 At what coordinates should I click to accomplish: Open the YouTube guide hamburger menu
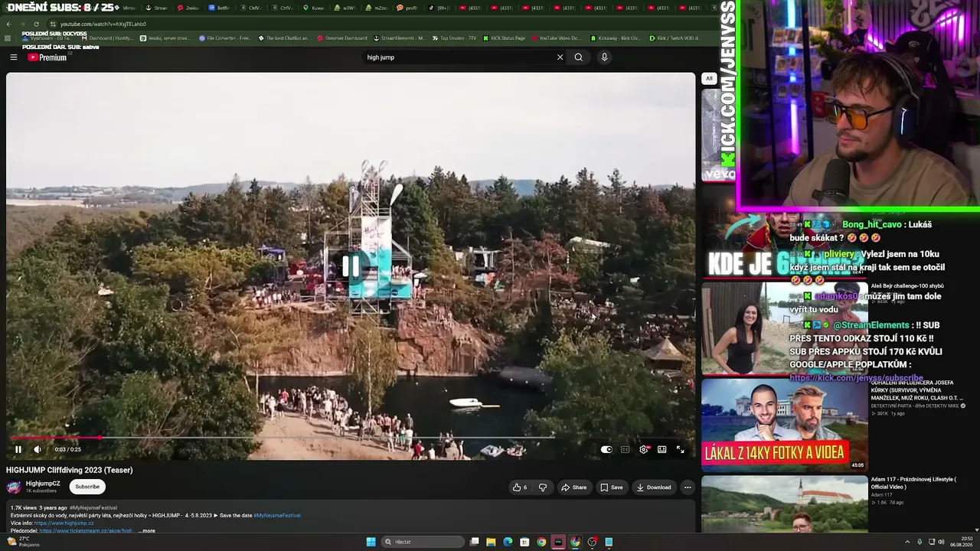(13, 57)
